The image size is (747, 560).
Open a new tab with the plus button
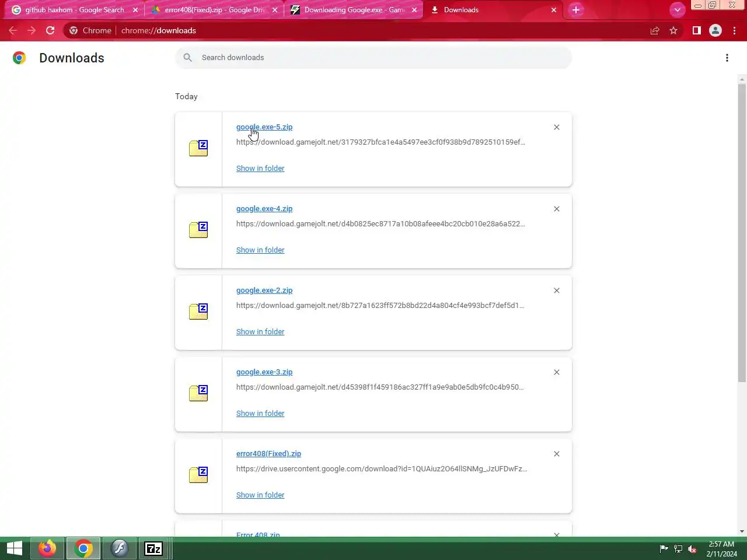[576, 10]
